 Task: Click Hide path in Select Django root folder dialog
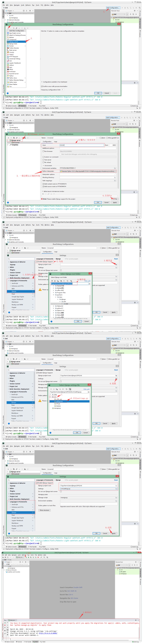point(87,281)
